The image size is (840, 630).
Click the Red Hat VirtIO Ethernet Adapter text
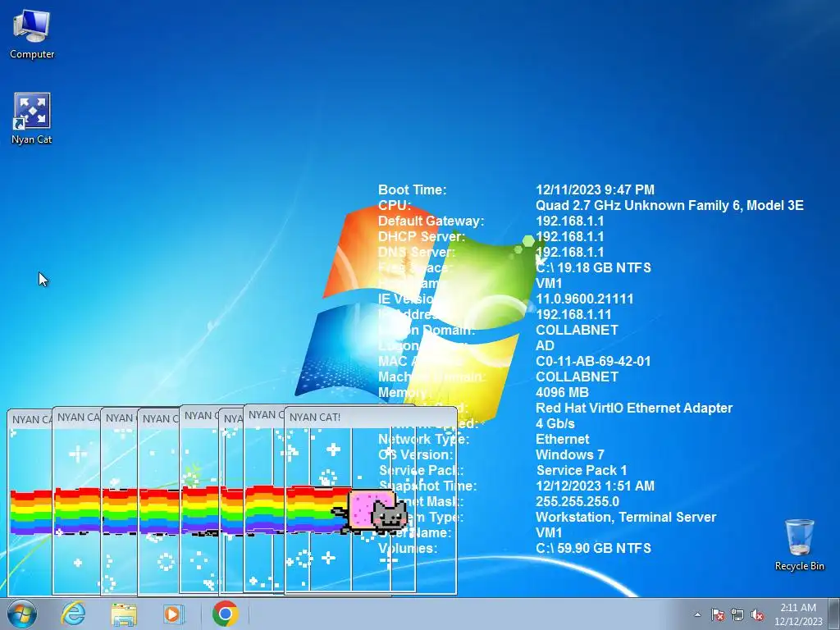[x=634, y=408]
